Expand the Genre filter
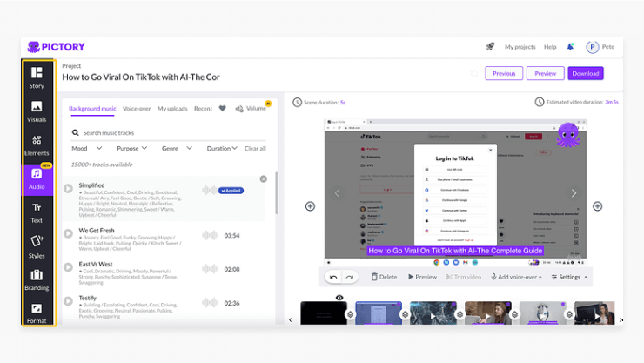Image resolution: width=644 pixels, height=363 pixels. pos(177,148)
